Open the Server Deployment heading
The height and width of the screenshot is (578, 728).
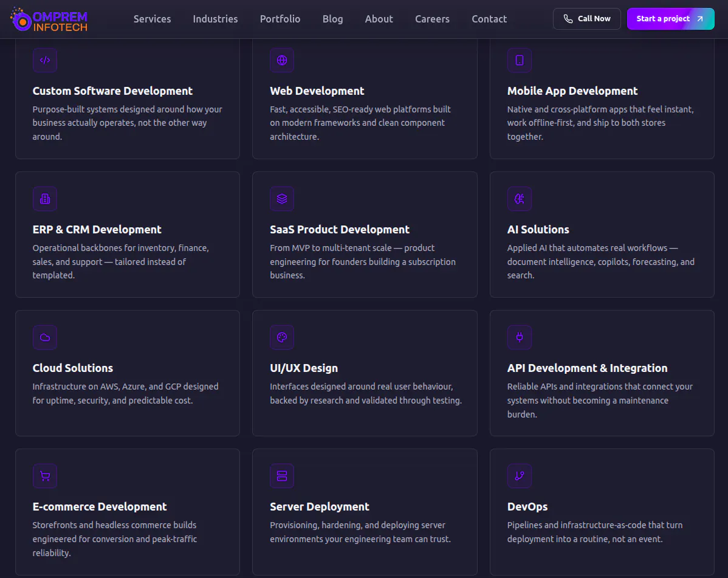point(320,506)
